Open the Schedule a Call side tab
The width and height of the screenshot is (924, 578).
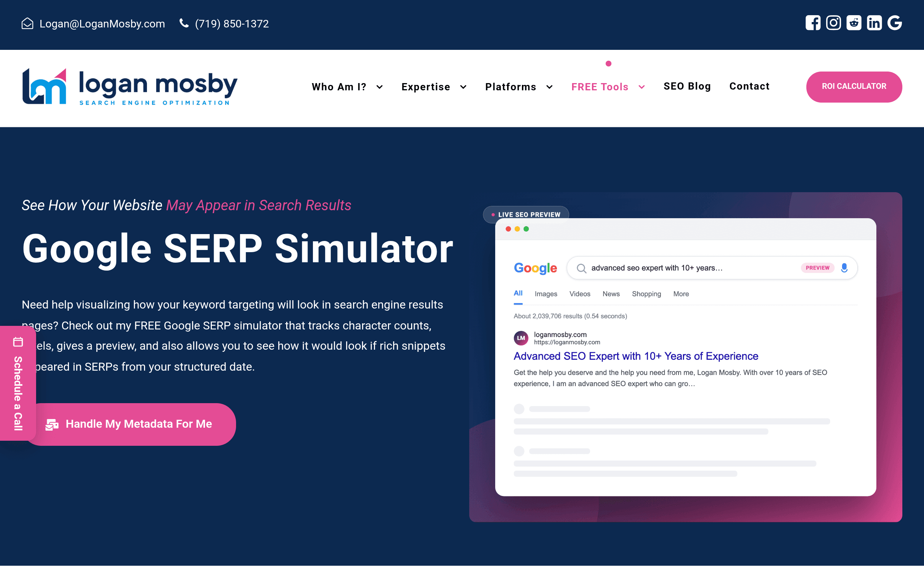tap(18, 383)
